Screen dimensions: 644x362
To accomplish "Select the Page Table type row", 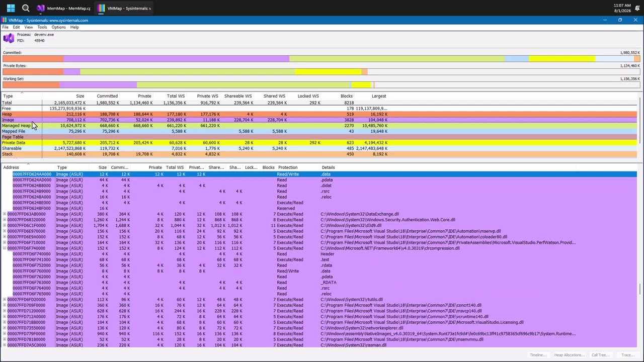I will coord(319,137).
